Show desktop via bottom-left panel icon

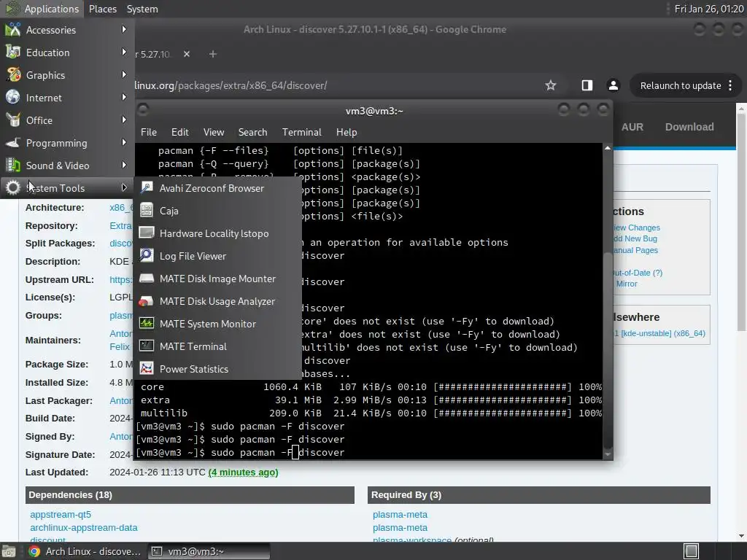(x=9, y=551)
